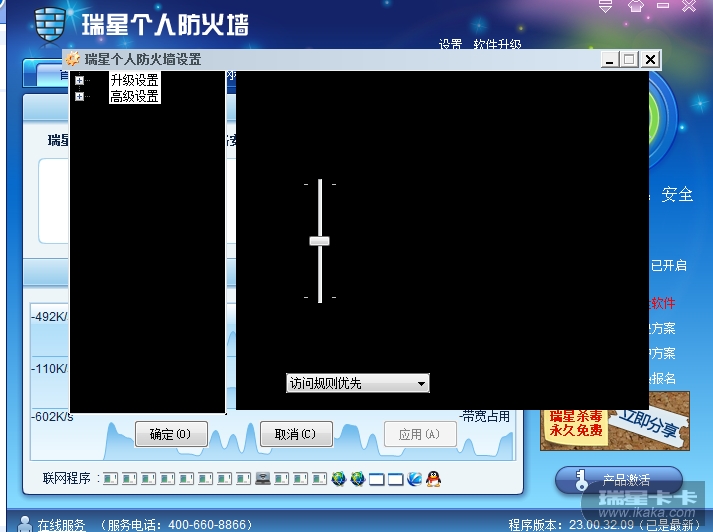Click the 立即分享 promotional banner
This screenshot has height=532, width=713.
(615, 421)
